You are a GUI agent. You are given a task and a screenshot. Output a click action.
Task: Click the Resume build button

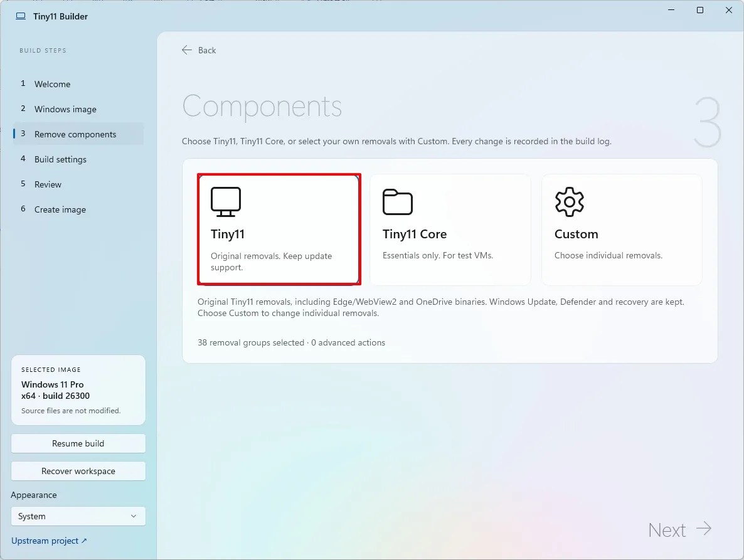click(78, 443)
